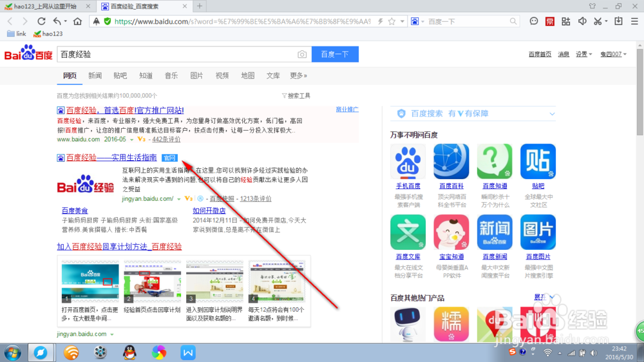
Task: Launch QQ penguin from the taskbar
Action: 130,352
